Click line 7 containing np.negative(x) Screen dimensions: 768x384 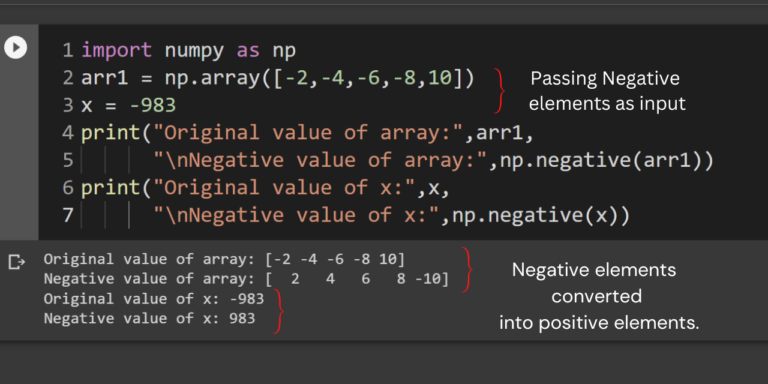tap(391, 215)
